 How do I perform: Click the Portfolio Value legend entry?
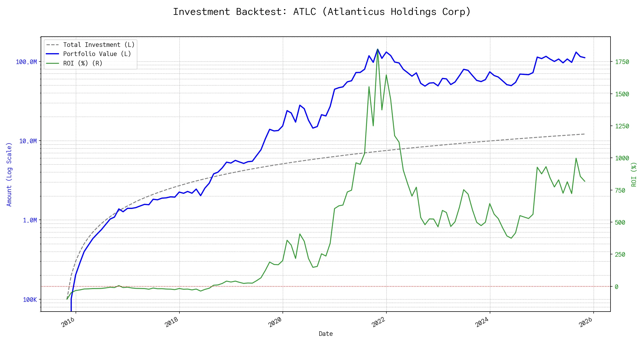coord(97,54)
